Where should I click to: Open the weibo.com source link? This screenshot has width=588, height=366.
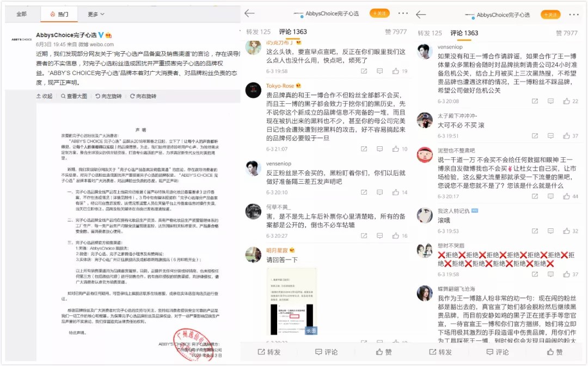tap(102, 44)
